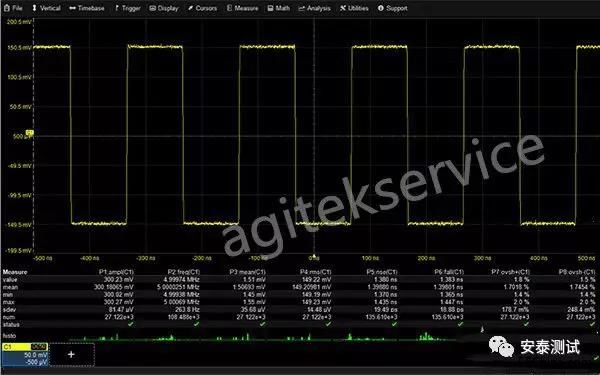The image size is (600, 375).
Task: Open the Cursors menu
Action: (202, 8)
